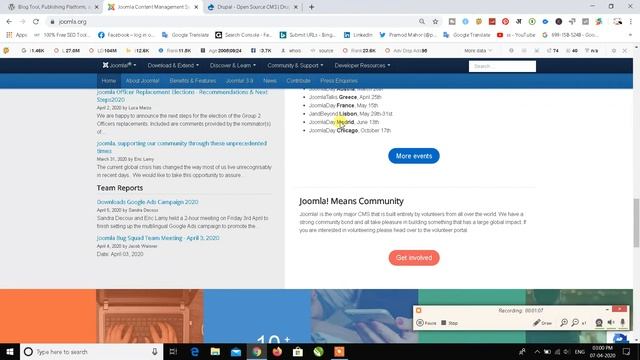This screenshot has width=640, height=360.
Task: Open Benefits & Features menu item
Action: point(193,81)
